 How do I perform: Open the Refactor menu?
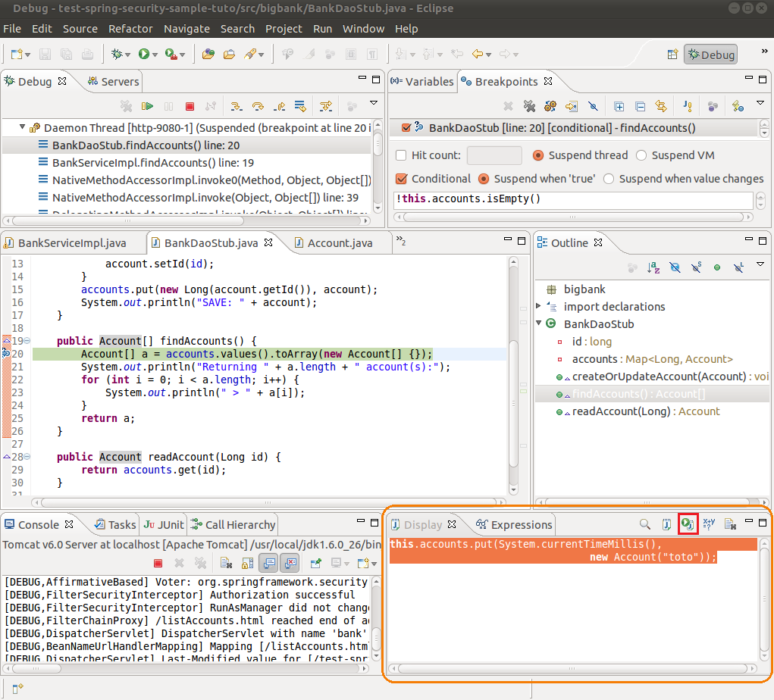[130, 29]
